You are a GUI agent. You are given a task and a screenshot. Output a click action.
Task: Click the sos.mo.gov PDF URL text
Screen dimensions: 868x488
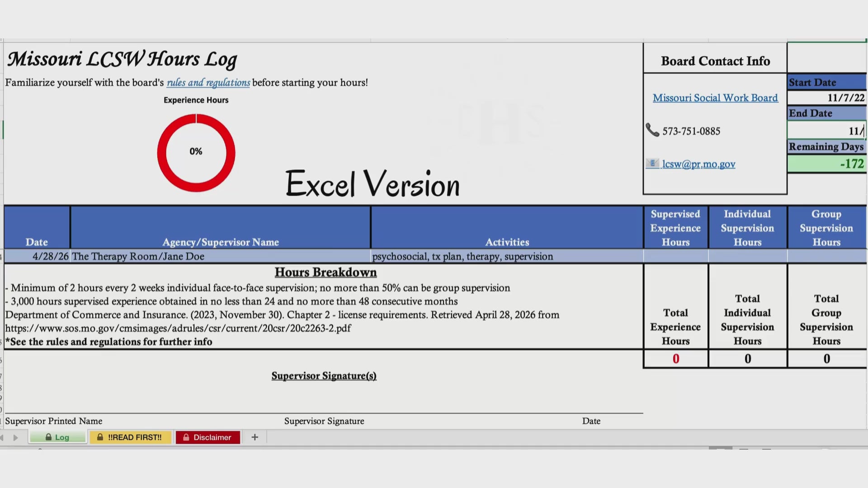(178, 328)
